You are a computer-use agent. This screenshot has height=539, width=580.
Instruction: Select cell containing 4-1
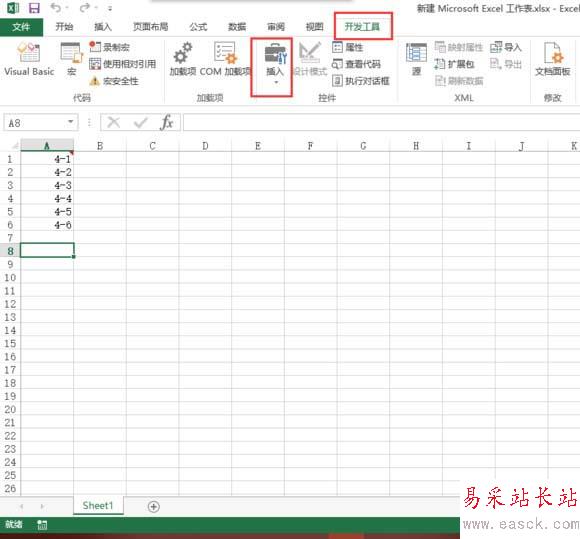pos(47,159)
